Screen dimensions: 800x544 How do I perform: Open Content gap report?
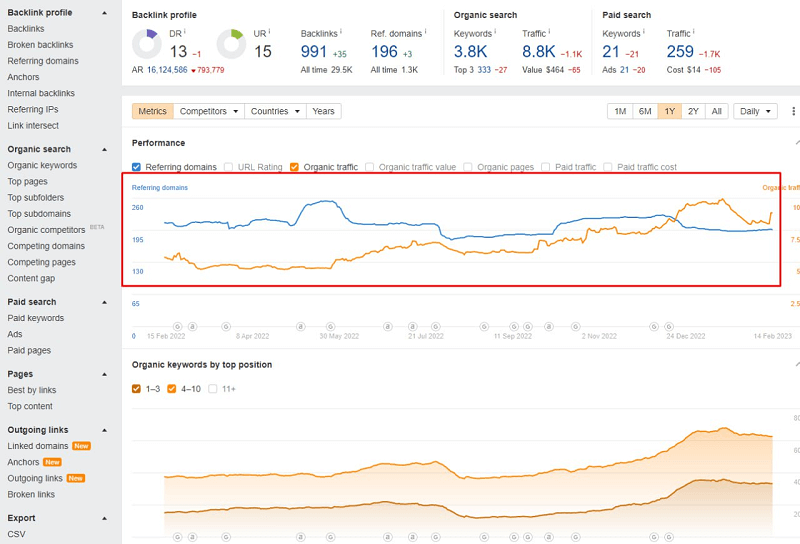[x=31, y=279]
